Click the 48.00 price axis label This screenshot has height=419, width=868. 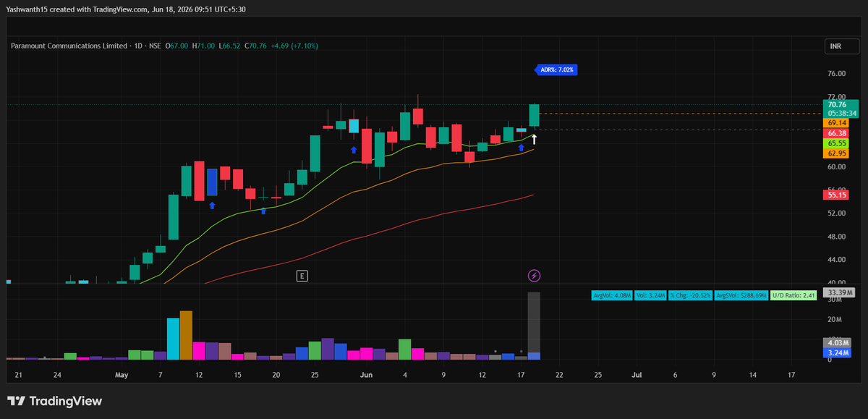836,237
